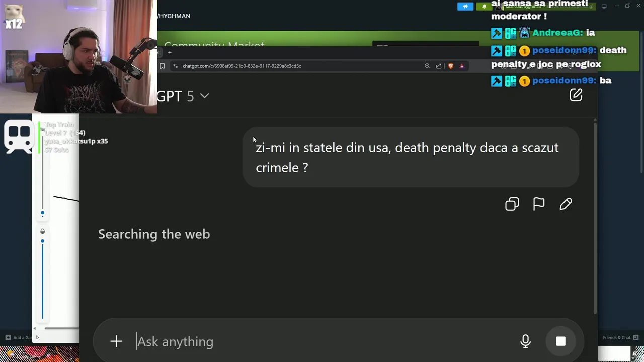This screenshot has width=644, height=362.
Task: Share the page with the share icon
Action: click(x=439, y=66)
